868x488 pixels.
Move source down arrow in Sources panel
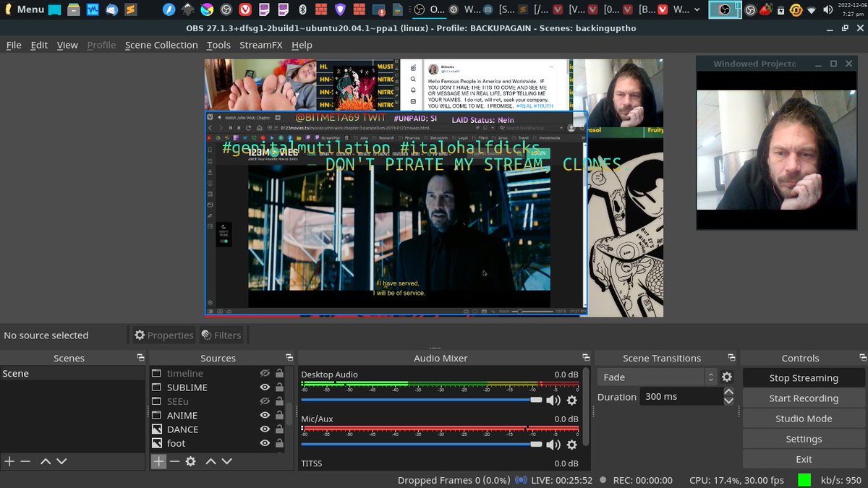click(226, 461)
